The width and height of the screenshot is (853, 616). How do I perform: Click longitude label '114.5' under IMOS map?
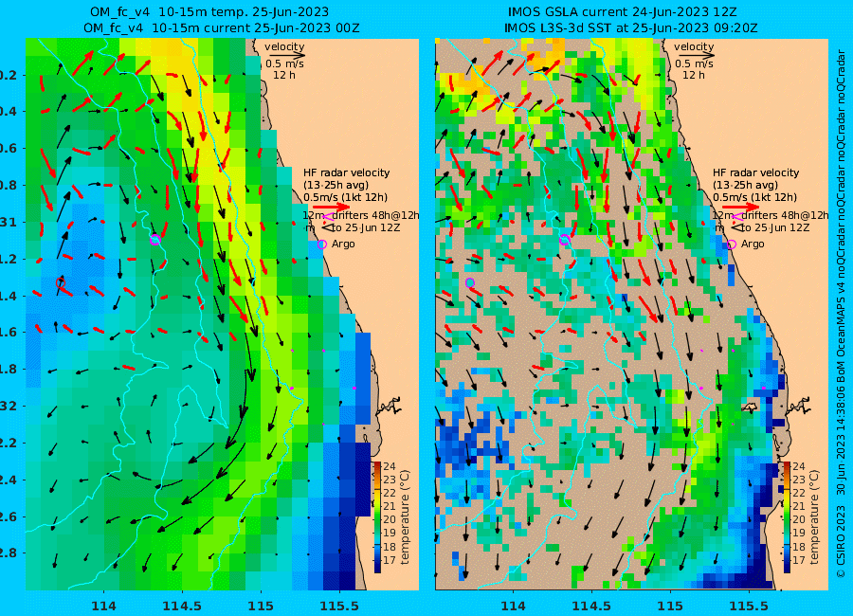click(x=591, y=606)
